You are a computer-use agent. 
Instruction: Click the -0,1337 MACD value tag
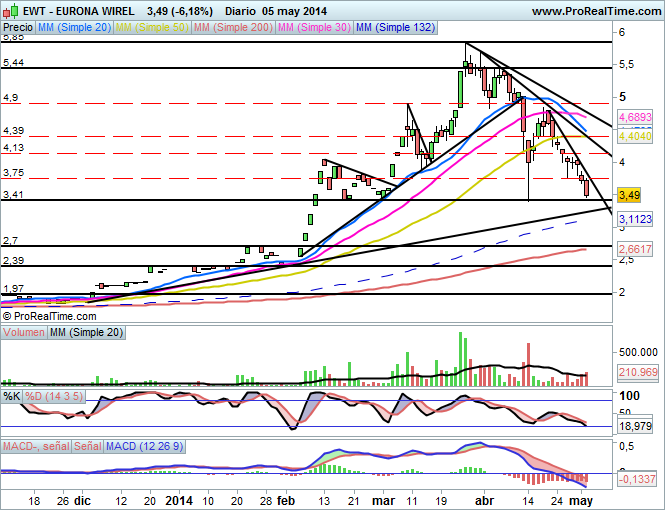pyautogui.click(x=636, y=479)
